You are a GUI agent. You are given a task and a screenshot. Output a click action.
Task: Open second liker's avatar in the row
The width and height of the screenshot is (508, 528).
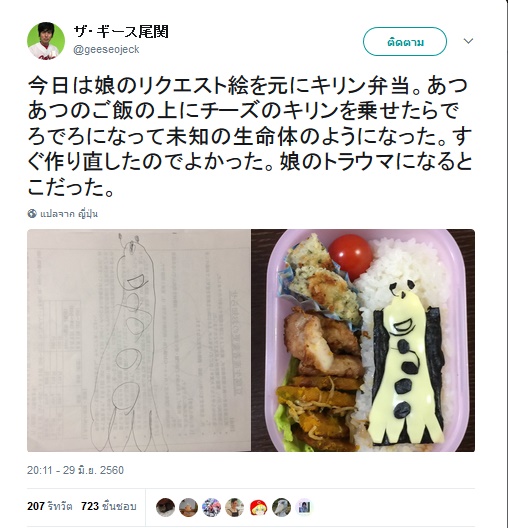(189, 507)
